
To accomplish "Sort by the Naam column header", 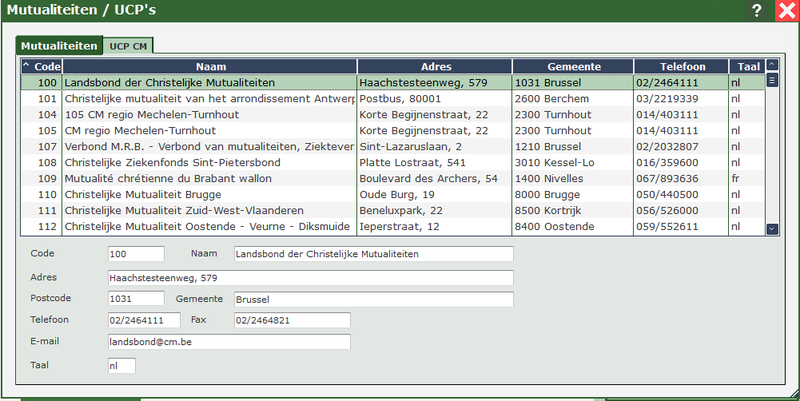I will [210, 66].
